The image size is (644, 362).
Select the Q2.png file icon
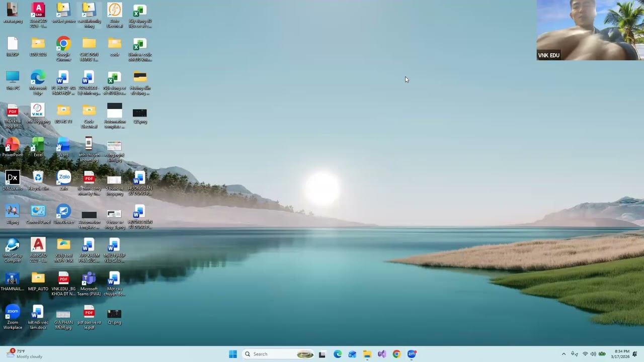140,115
